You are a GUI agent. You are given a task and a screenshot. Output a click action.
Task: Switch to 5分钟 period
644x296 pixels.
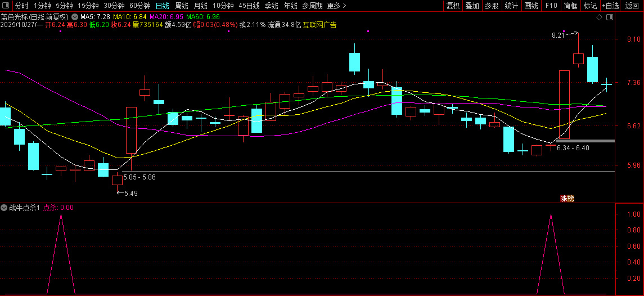[x=64, y=6]
